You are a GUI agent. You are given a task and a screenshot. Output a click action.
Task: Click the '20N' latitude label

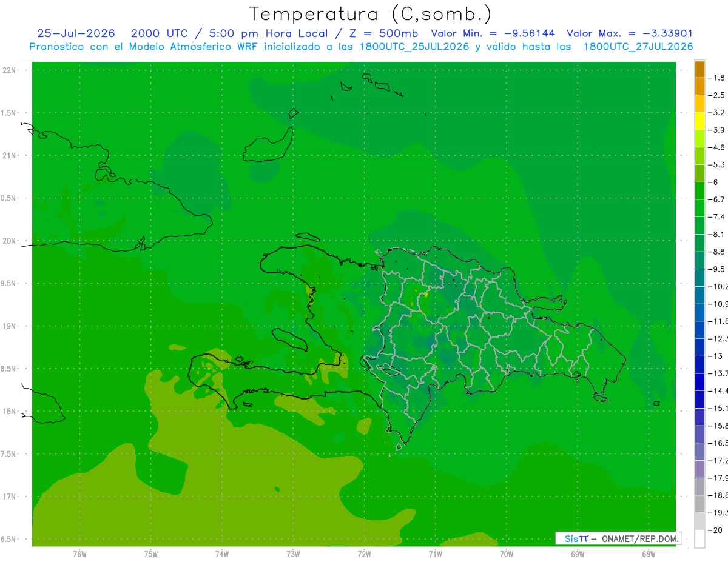(9, 241)
